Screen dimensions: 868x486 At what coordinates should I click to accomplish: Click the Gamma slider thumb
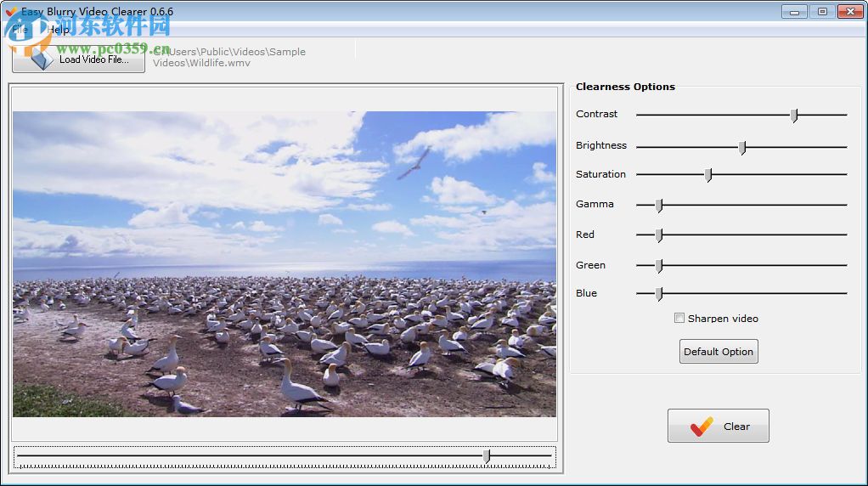659,205
